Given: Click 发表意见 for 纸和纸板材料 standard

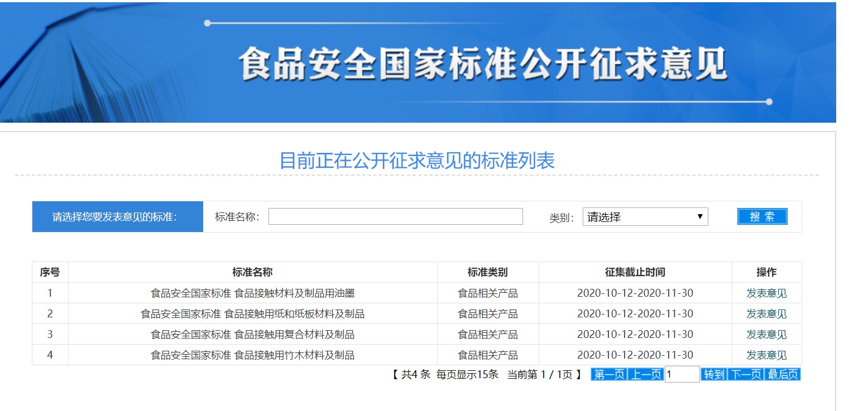Looking at the screenshot, I should pyautogui.click(x=766, y=314).
